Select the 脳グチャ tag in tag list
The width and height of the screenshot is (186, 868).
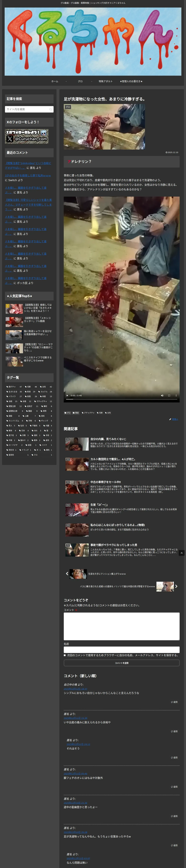14,387
